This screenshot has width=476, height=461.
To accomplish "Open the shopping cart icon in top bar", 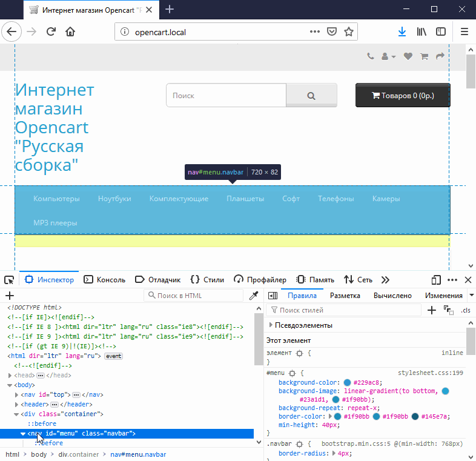I will click(x=424, y=56).
